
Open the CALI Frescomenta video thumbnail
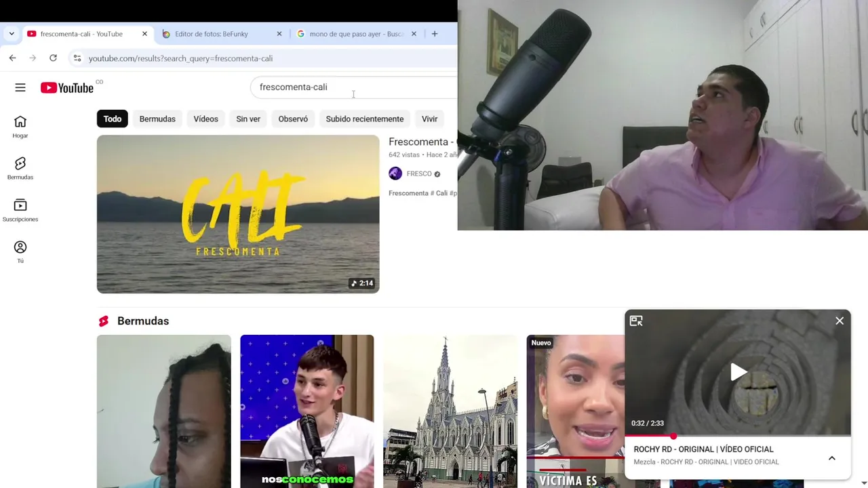(x=238, y=214)
